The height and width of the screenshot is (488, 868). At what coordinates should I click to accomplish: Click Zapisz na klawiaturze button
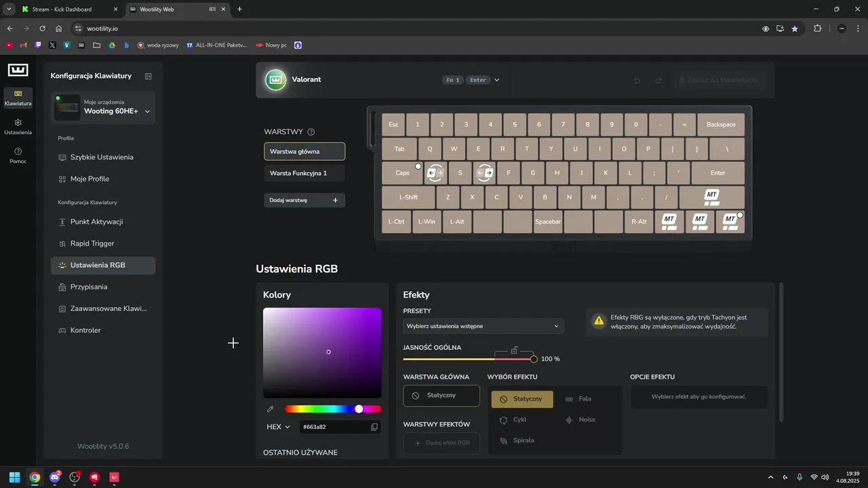click(720, 80)
